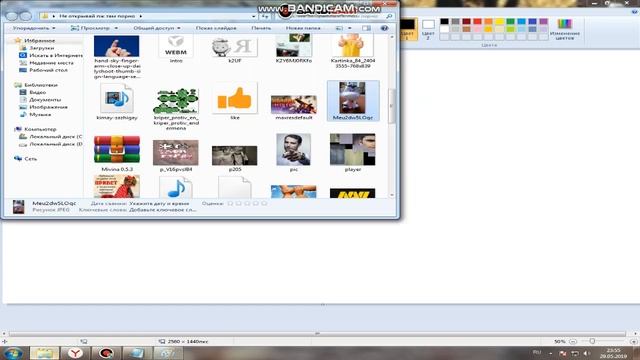Open Explorer help question-mark icon
The image size is (640, 360).
[x=384, y=28]
